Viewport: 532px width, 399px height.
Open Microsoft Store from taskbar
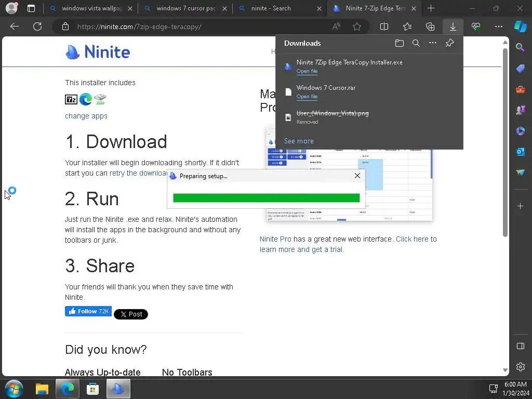click(x=92, y=389)
